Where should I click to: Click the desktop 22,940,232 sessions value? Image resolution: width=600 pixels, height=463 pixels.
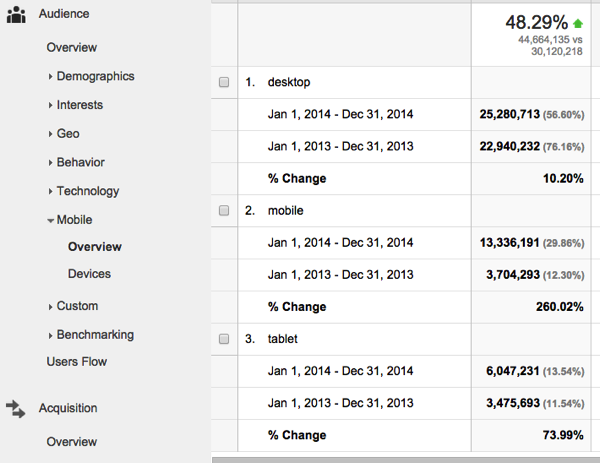[509, 146]
